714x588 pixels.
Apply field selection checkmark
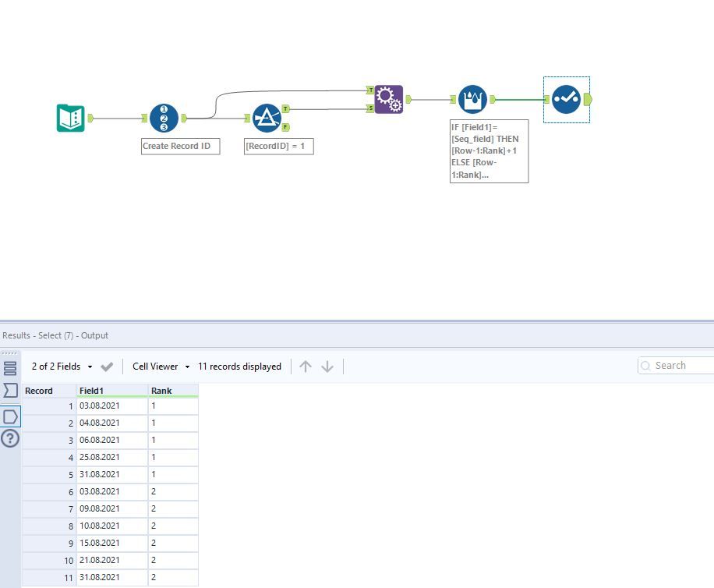107,367
